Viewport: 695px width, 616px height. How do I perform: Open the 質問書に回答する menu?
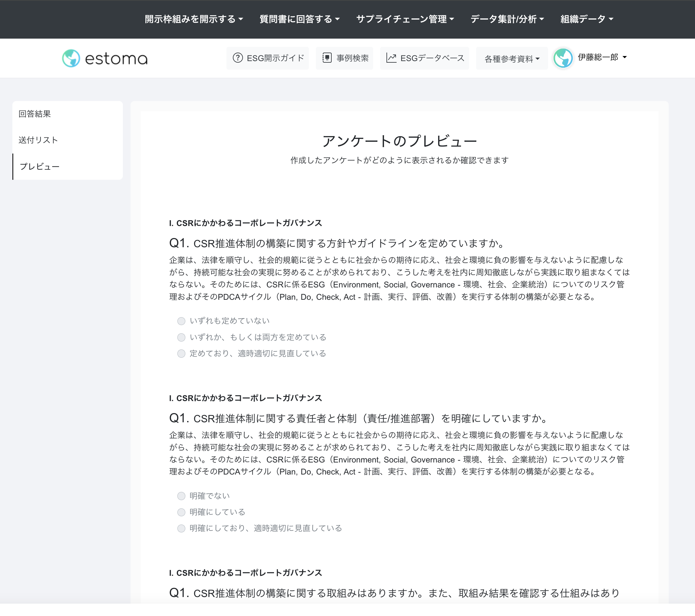click(x=299, y=19)
